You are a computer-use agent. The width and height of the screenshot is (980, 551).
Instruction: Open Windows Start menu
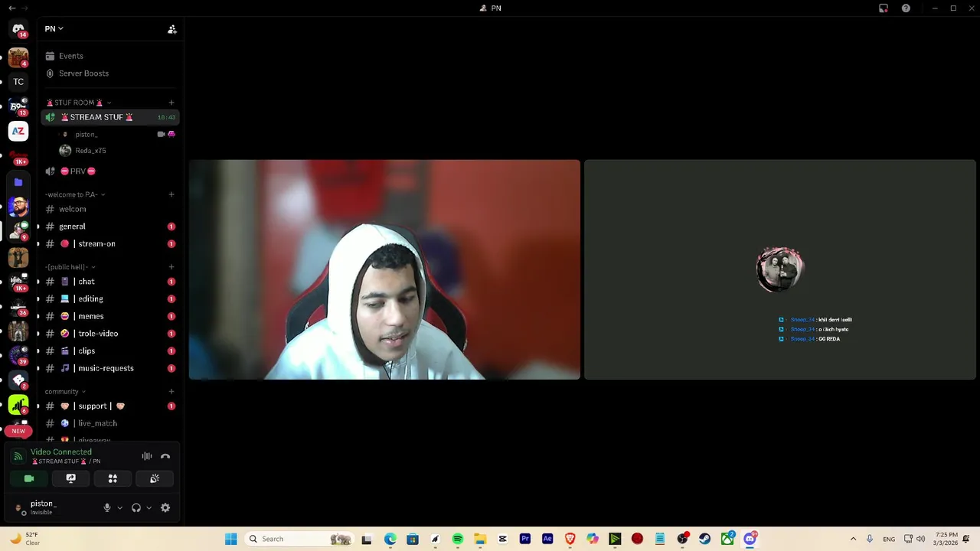point(230,539)
